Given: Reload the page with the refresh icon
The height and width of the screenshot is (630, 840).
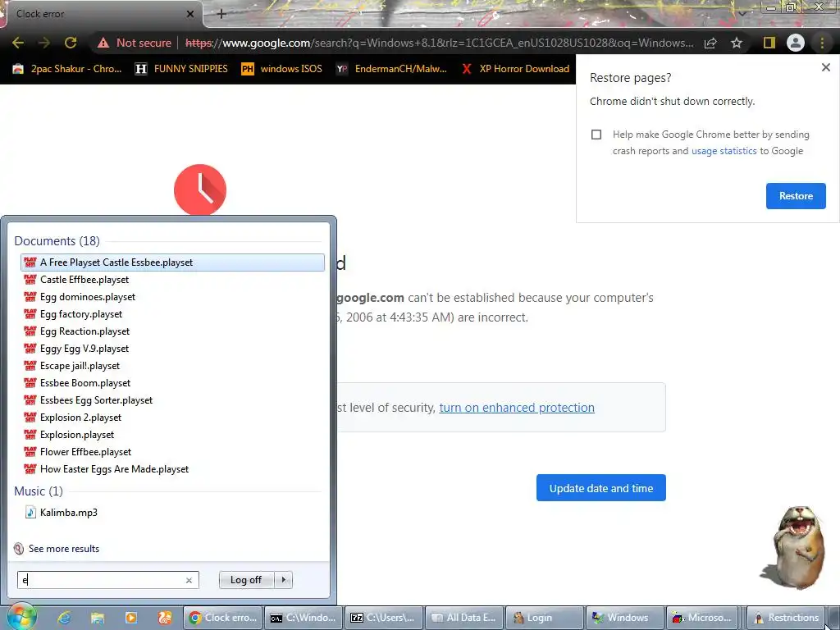Looking at the screenshot, I should pyautogui.click(x=71, y=43).
